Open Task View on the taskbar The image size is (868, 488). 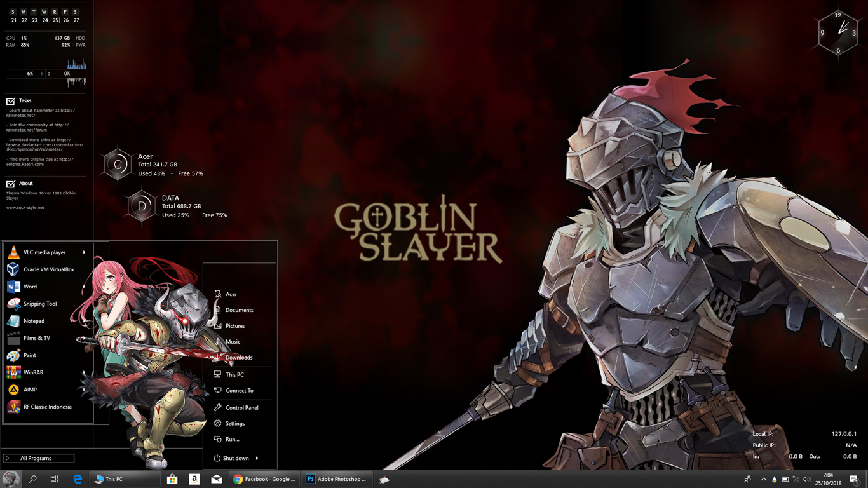click(55, 479)
